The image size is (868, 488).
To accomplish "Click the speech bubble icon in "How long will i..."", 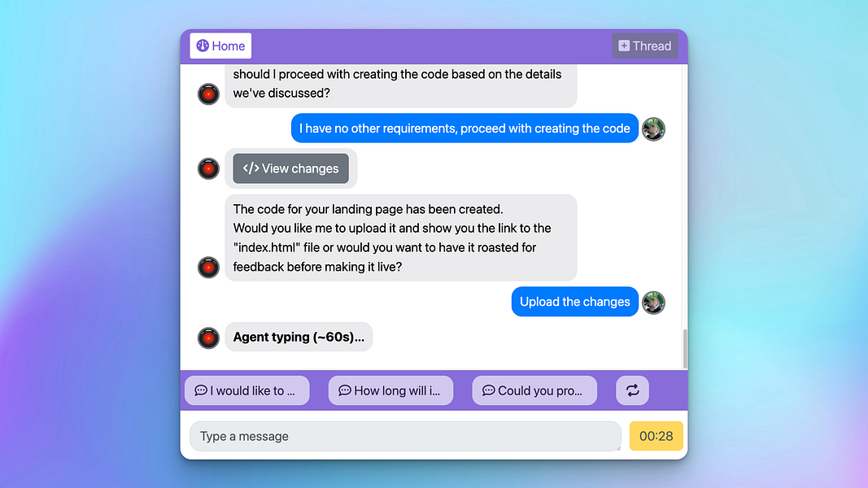I will tap(345, 390).
